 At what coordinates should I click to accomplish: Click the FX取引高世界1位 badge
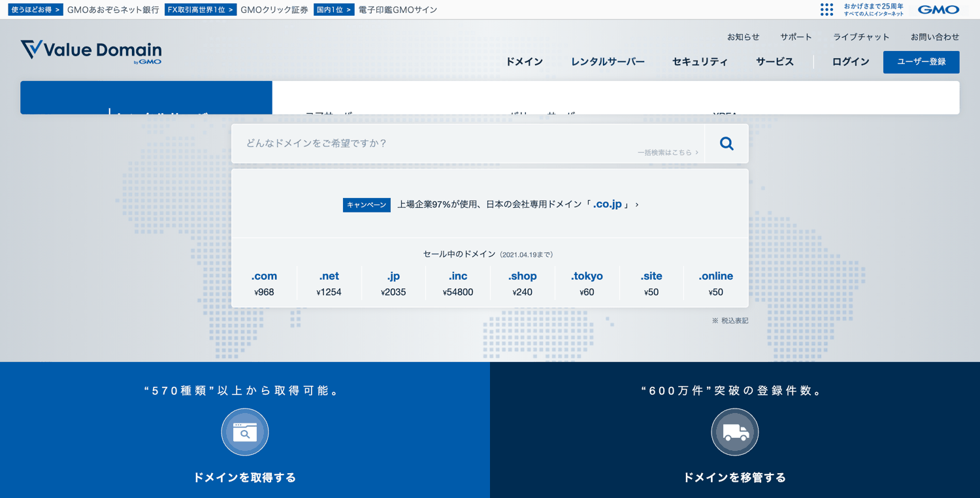click(201, 10)
